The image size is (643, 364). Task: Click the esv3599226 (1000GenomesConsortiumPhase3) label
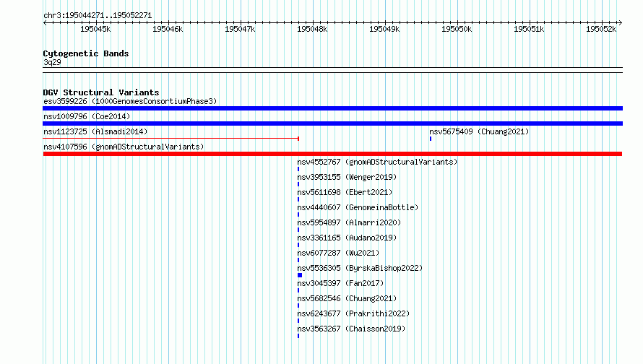point(130,101)
